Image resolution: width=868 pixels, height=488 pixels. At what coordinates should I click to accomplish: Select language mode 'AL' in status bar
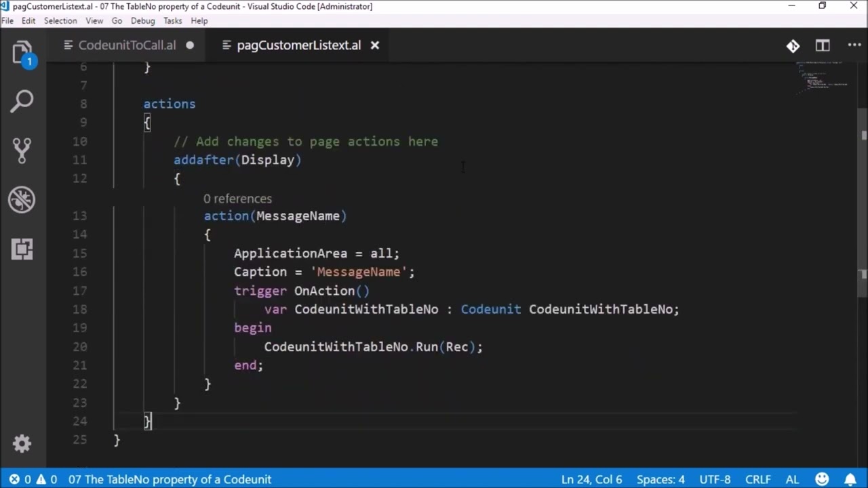pos(792,479)
